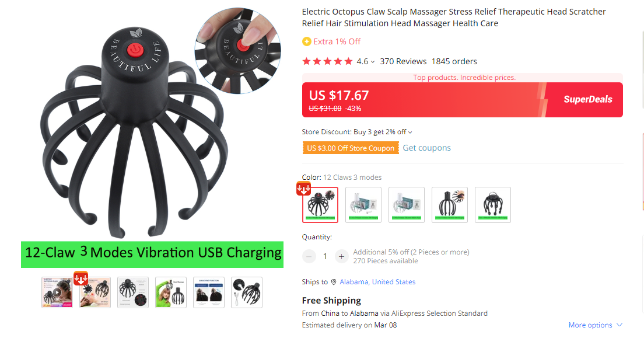Click the Get coupons link
Screen dimensions: 644x338
[427, 148]
